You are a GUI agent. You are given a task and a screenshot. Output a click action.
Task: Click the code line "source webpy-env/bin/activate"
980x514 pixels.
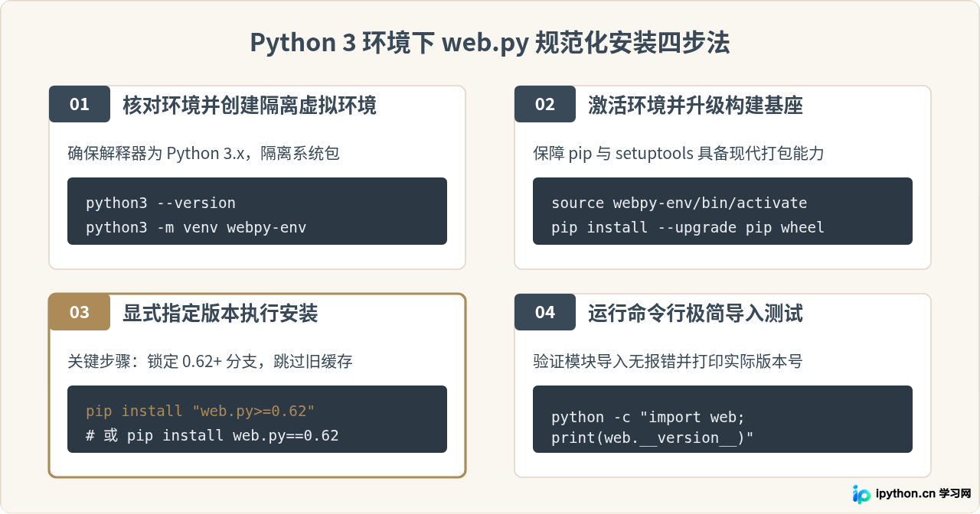pos(679,203)
